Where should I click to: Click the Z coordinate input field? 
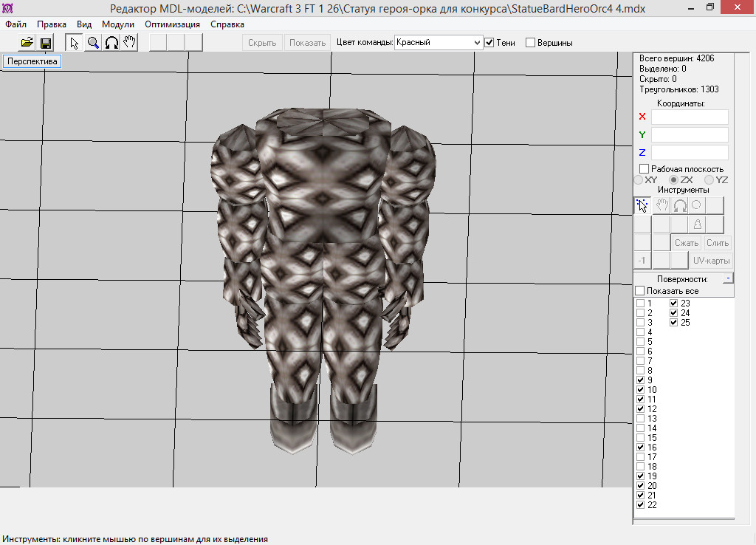pos(690,152)
